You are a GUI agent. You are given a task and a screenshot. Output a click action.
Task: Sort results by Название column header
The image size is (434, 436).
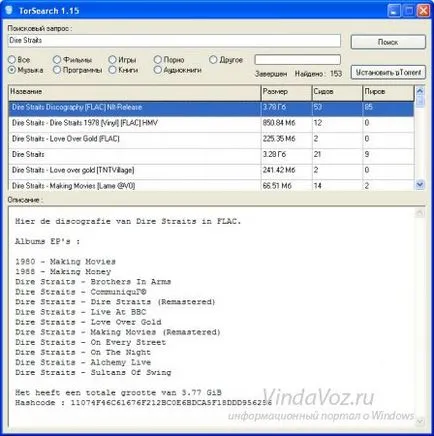click(x=135, y=92)
